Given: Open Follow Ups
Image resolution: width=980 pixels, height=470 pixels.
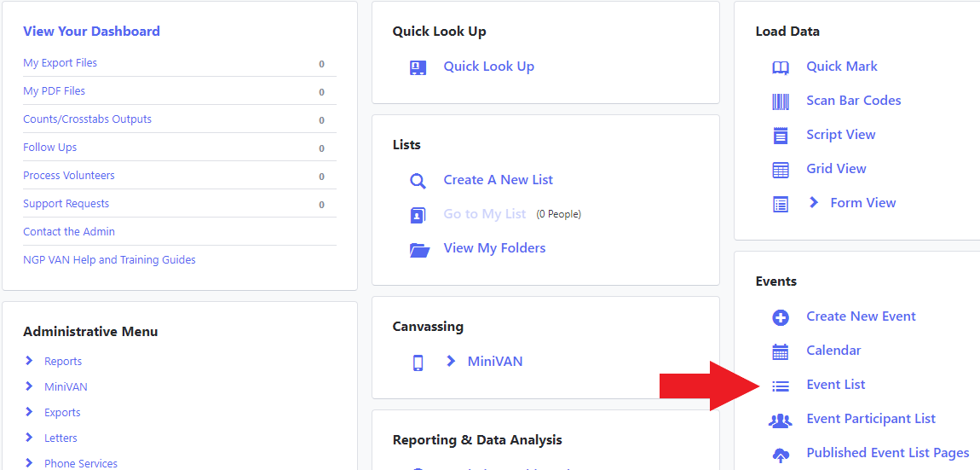Looking at the screenshot, I should pyautogui.click(x=50, y=147).
